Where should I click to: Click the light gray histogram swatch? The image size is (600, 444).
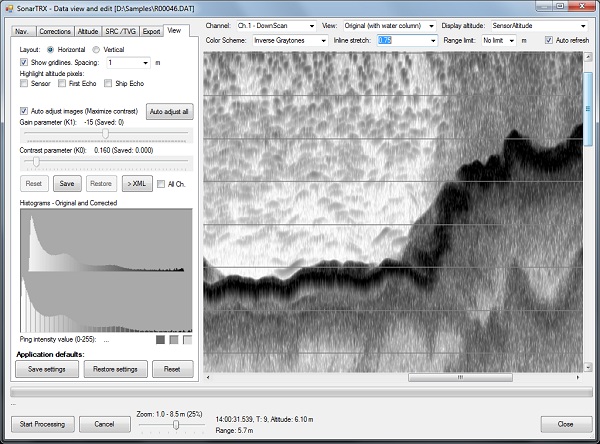pyautogui.click(x=188, y=340)
